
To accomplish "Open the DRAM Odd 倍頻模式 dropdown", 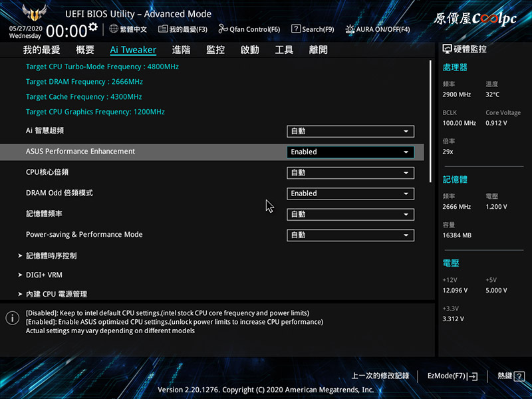I will [x=350, y=194].
